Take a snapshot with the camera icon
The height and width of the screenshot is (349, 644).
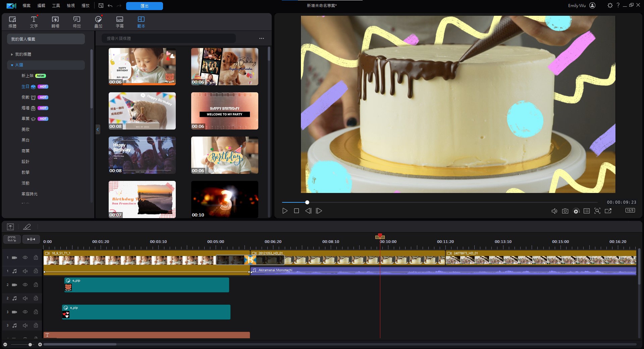(565, 211)
